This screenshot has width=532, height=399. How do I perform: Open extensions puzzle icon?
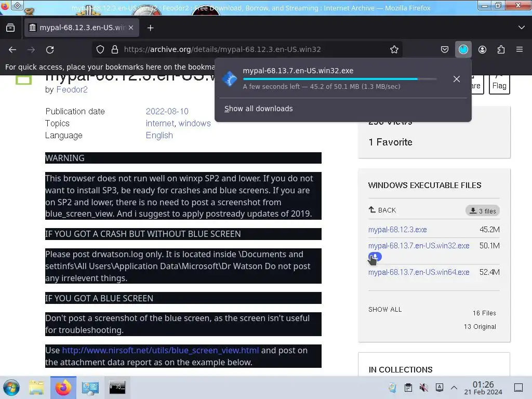[x=501, y=49]
